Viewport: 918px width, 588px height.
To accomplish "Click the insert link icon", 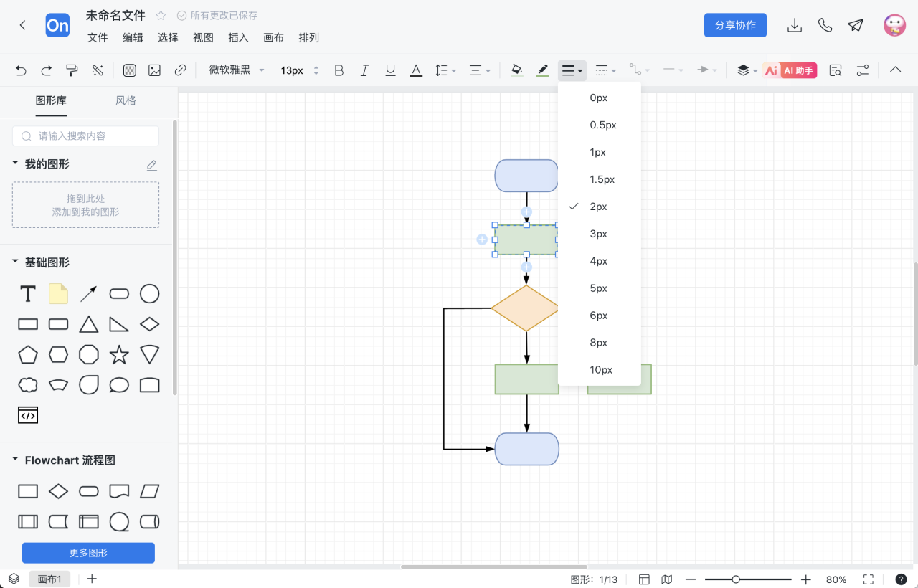I will (181, 70).
